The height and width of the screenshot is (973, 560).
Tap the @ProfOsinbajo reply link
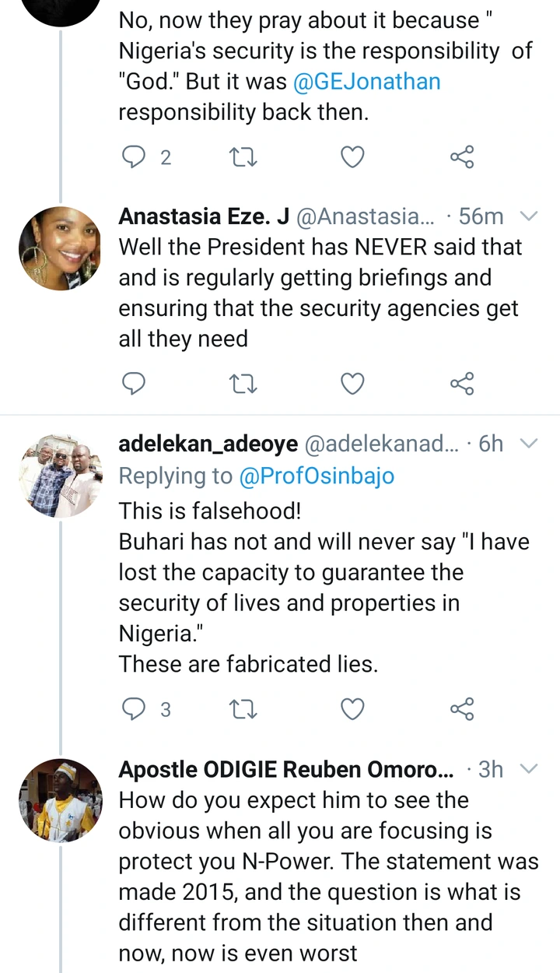pyautogui.click(x=317, y=476)
